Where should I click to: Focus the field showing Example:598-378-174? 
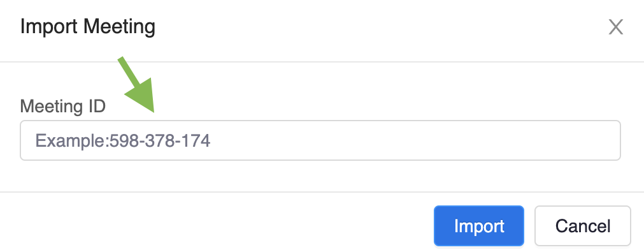click(320, 140)
